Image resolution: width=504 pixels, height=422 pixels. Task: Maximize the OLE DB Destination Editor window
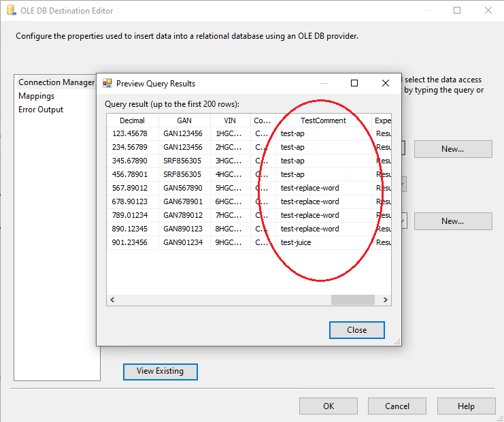point(457,11)
